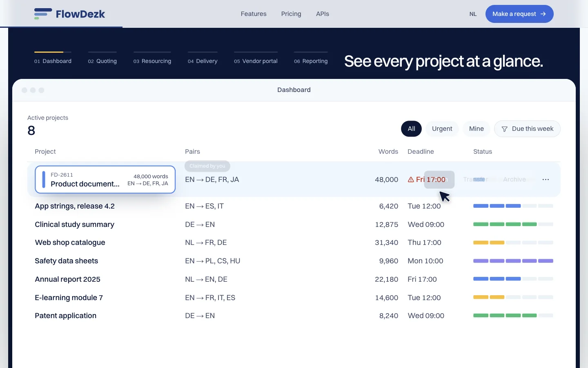
Task: Click the Make a request button
Action: pos(519,14)
